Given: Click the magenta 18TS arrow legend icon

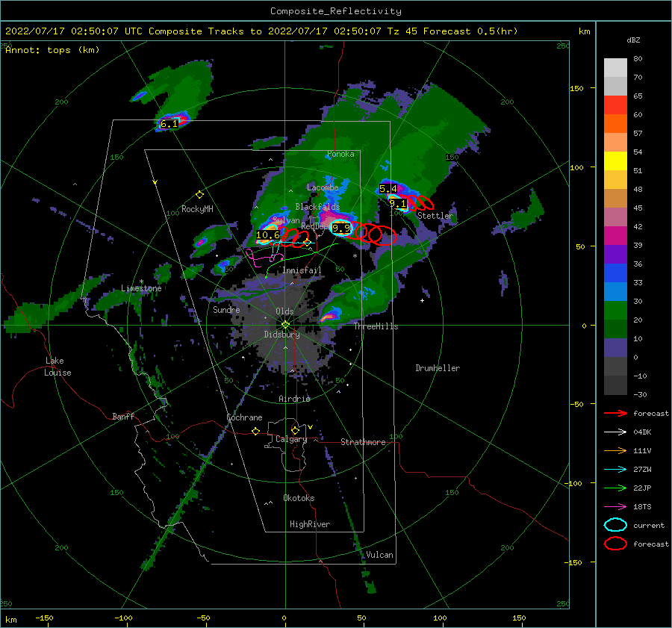Looking at the screenshot, I should (615, 507).
